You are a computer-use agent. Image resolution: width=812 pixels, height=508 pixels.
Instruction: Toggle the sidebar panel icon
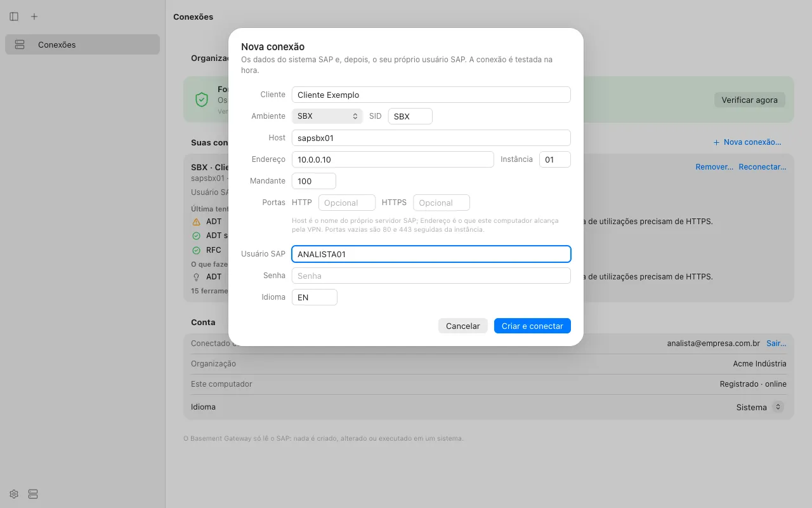[14, 17]
